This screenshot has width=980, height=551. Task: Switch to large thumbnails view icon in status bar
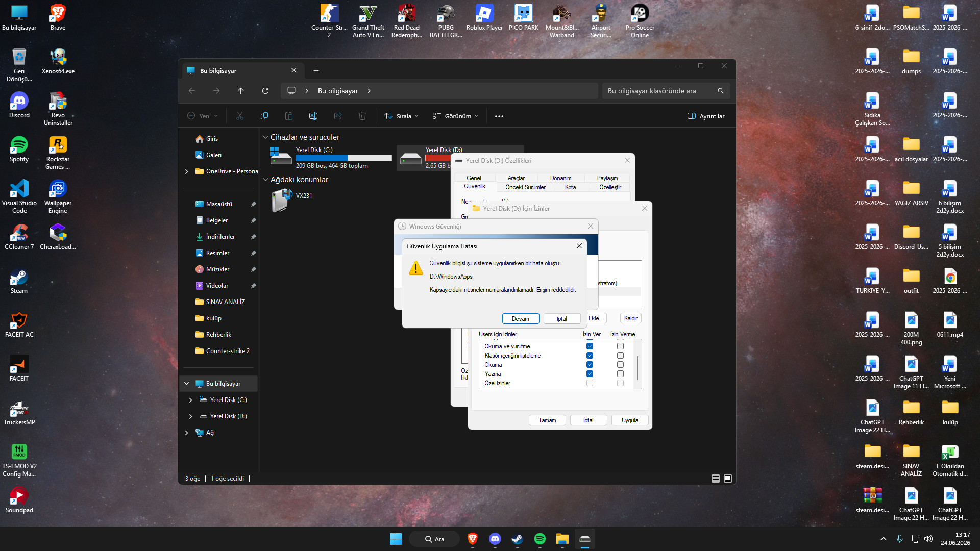coord(728,479)
